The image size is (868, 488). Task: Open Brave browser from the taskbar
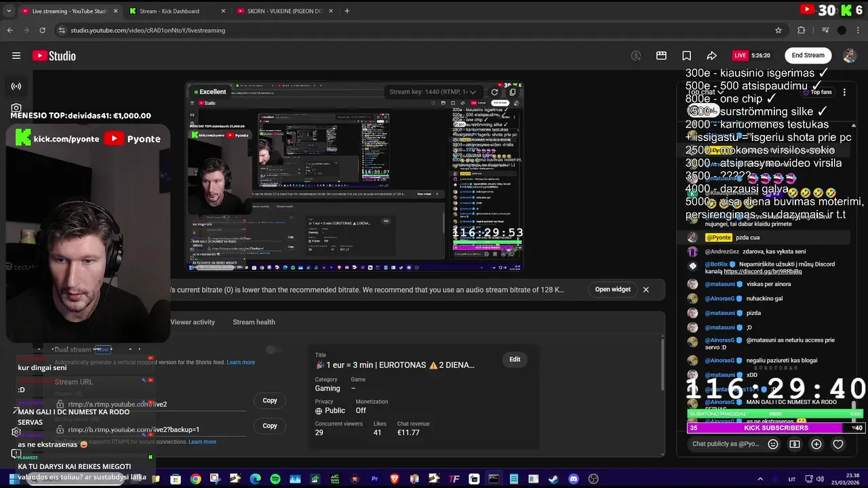point(395,479)
